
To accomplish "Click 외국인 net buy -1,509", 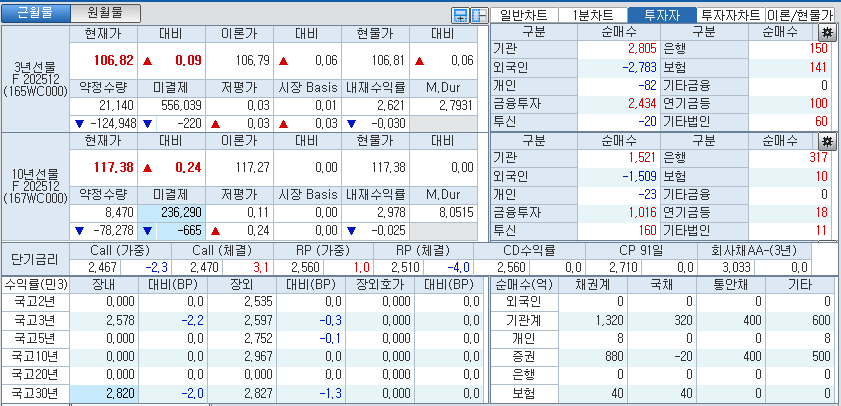I will [639, 176].
